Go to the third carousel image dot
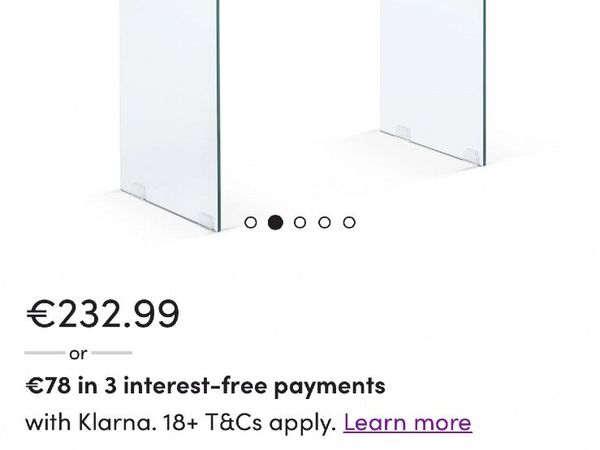This screenshot has height=450, width=600. point(300,222)
